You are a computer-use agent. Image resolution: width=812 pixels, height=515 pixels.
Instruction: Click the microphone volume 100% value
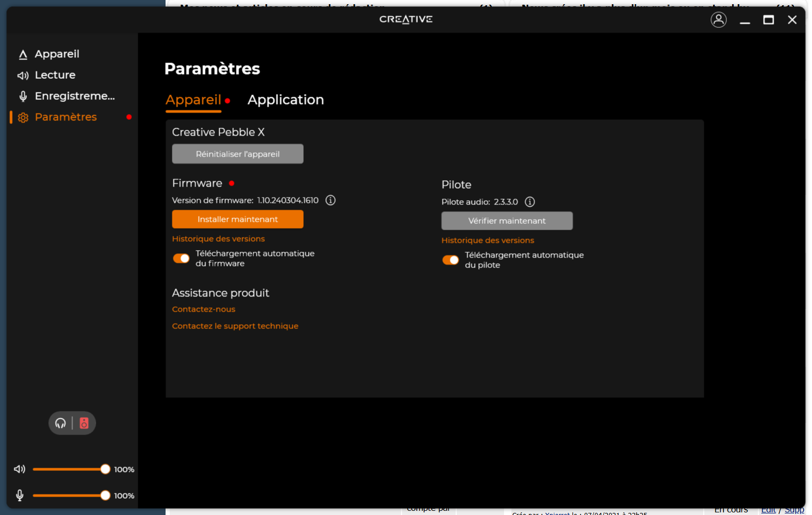click(x=124, y=496)
